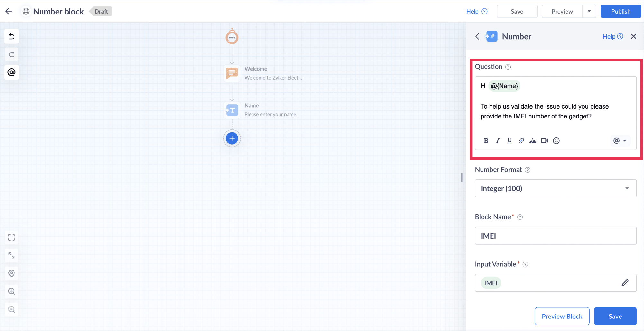Click the globe icon beside Number block
This screenshot has width=644, height=331.
pyautogui.click(x=26, y=12)
